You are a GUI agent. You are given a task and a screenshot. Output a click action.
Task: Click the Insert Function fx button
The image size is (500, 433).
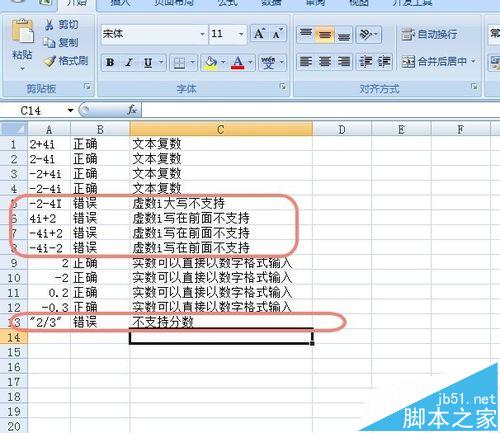tap(132, 110)
